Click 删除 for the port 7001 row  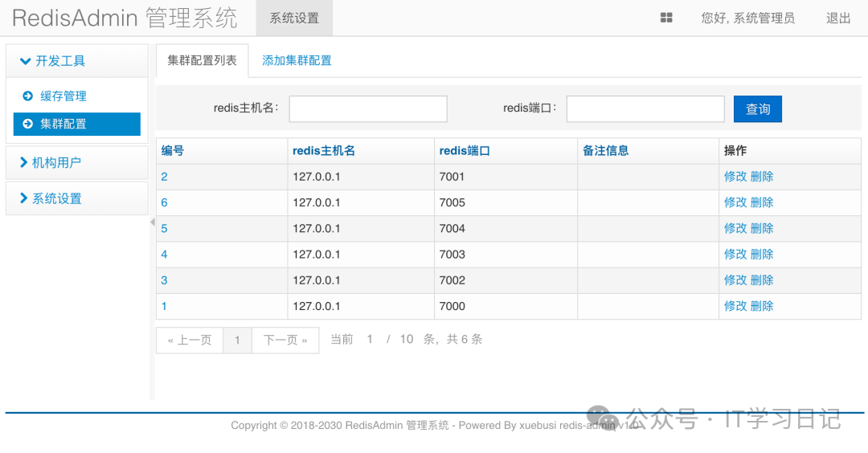point(762,177)
